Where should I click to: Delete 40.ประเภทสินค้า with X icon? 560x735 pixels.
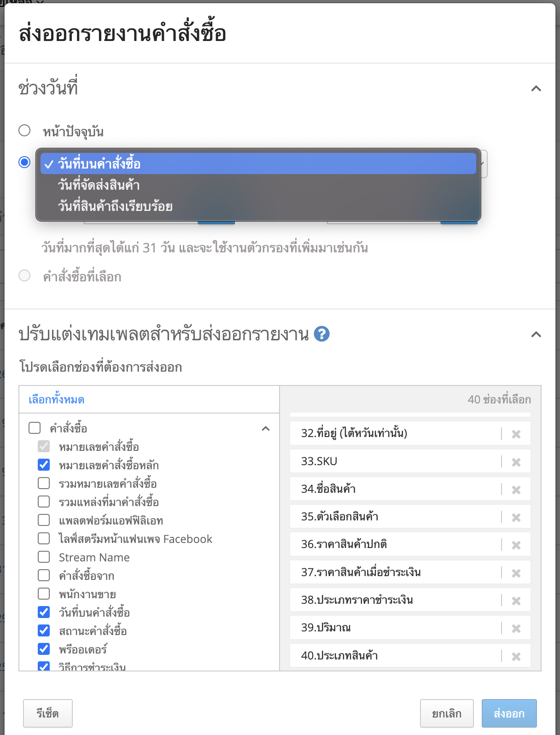(516, 656)
